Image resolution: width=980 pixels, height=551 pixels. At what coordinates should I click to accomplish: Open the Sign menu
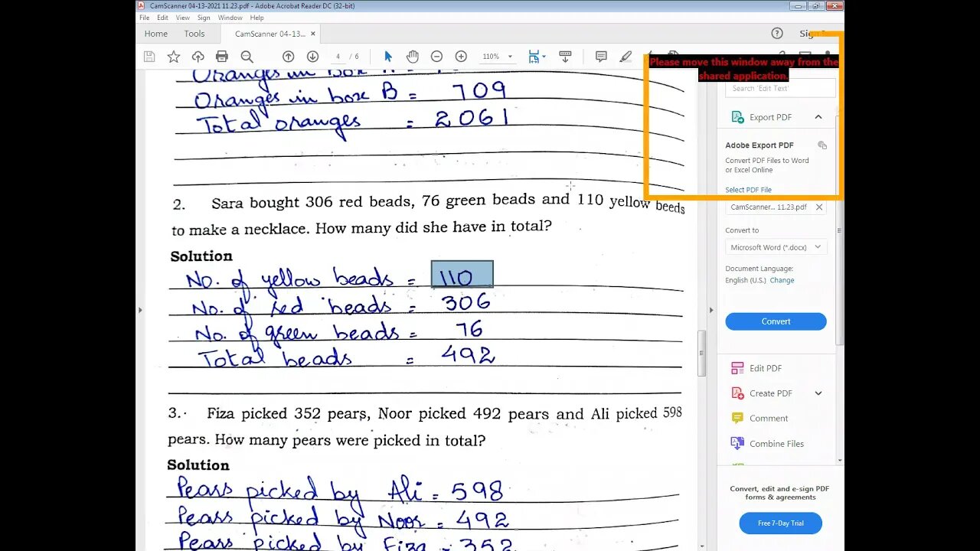pos(204,18)
